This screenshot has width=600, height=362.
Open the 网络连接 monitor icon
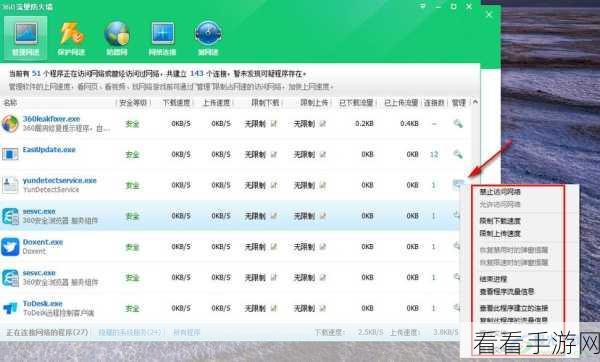(163, 33)
